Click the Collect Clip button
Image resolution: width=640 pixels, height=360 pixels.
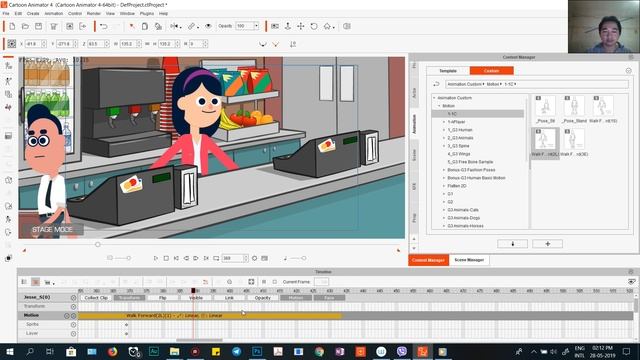point(96,298)
